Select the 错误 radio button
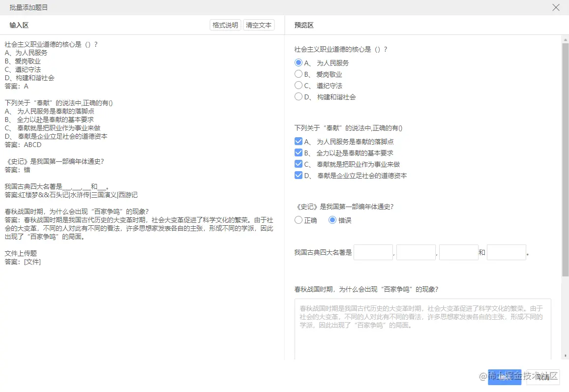The image size is (569, 392). click(x=332, y=220)
